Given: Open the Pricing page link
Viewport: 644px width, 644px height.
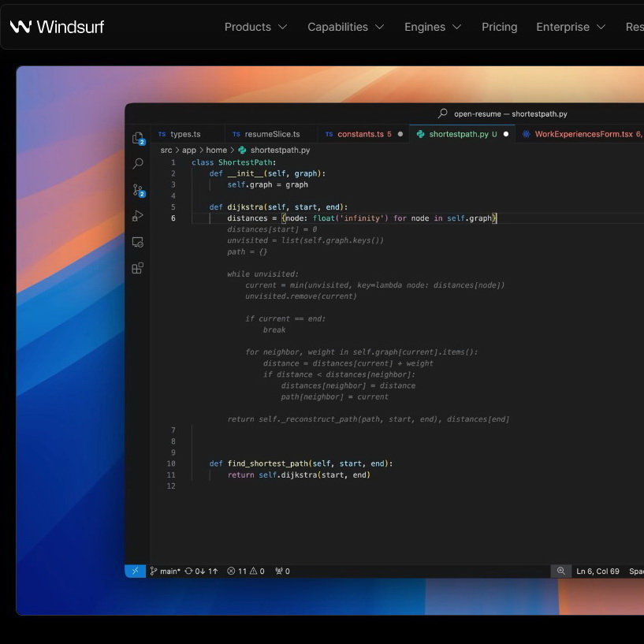Looking at the screenshot, I should tap(500, 27).
